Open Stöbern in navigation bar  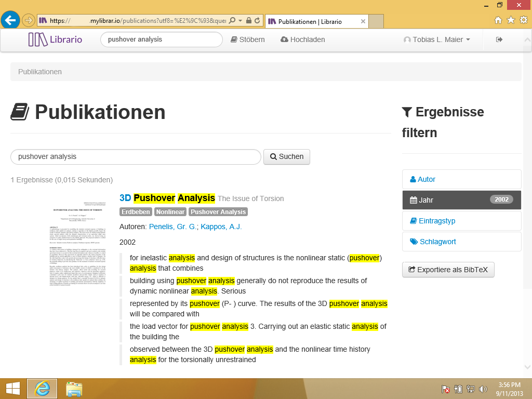click(x=248, y=39)
